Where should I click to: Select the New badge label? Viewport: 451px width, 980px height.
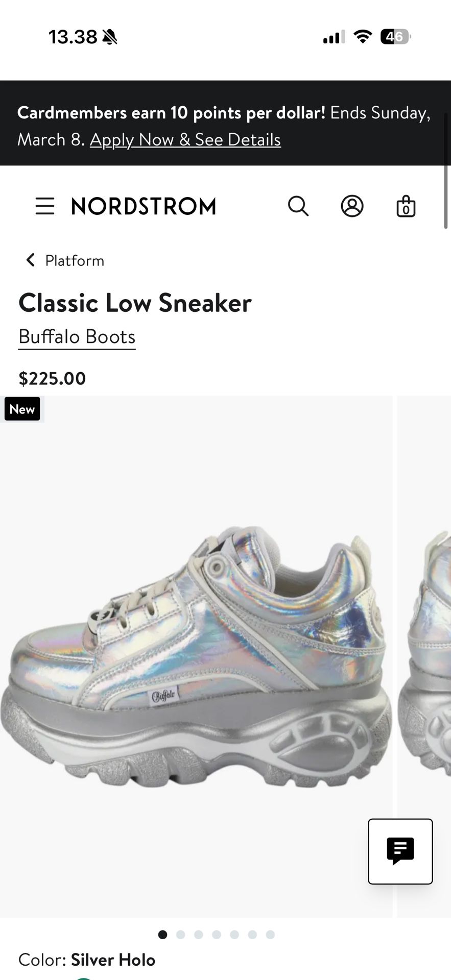tap(22, 408)
